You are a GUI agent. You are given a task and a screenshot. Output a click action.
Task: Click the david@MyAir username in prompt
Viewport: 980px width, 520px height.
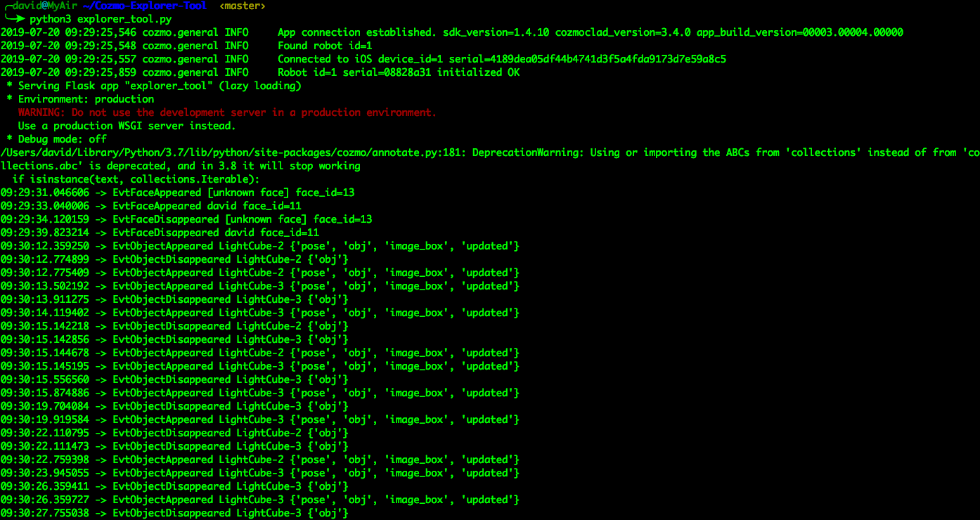tap(44, 6)
